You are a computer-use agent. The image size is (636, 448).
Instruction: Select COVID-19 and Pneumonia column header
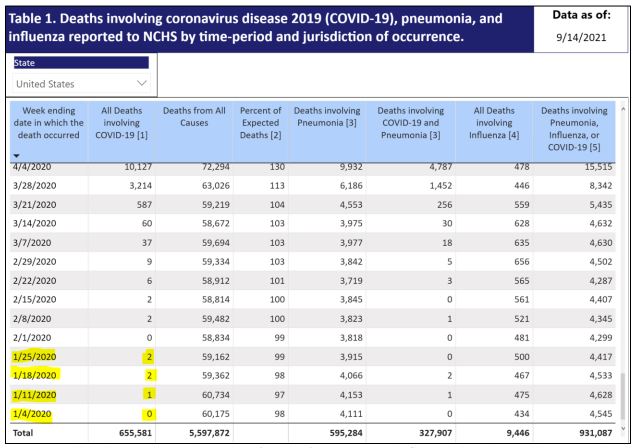click(410, 123)
